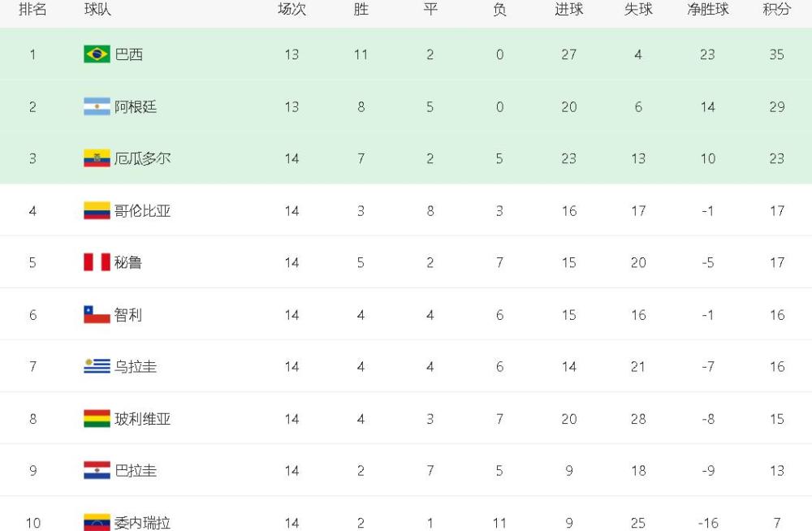Select the 哥伦比亚 team name
This screenshot has height=531, width=812.
click(142, 211)
